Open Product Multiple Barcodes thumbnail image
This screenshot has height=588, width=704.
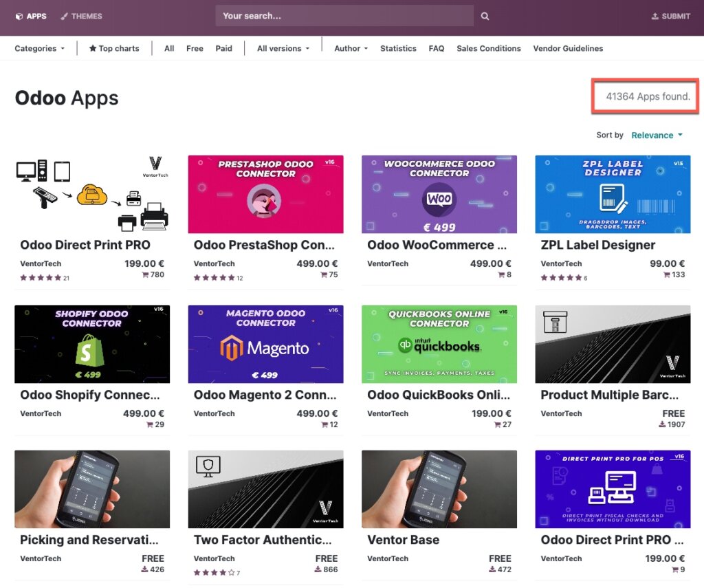(x=613, y=344)
